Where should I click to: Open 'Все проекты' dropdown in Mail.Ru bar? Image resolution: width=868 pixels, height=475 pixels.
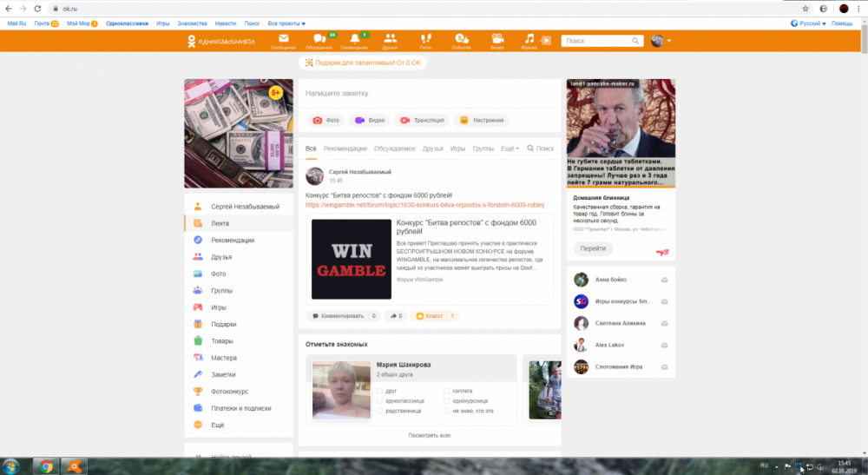tap(286, 23)
